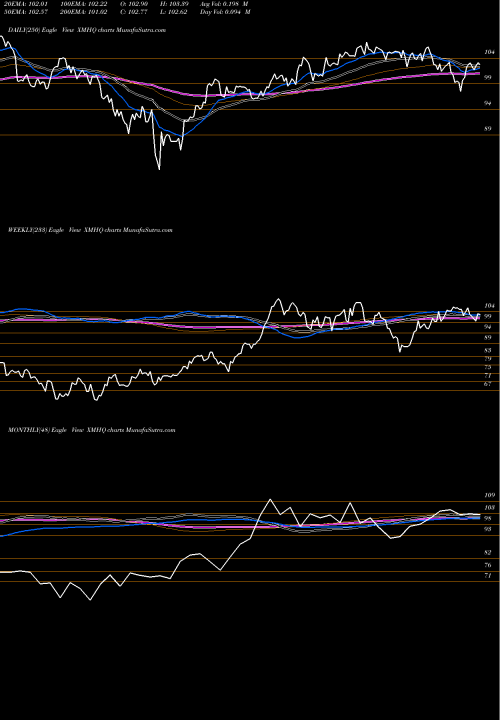Click the close price 'C:' value
The width and height of the screenshot is (500, 720).
pyautogui.click(x=132, y=12)
